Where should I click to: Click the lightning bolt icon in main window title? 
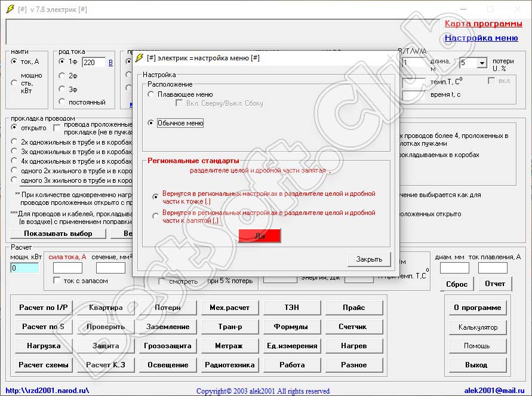[x=9, y=9]
